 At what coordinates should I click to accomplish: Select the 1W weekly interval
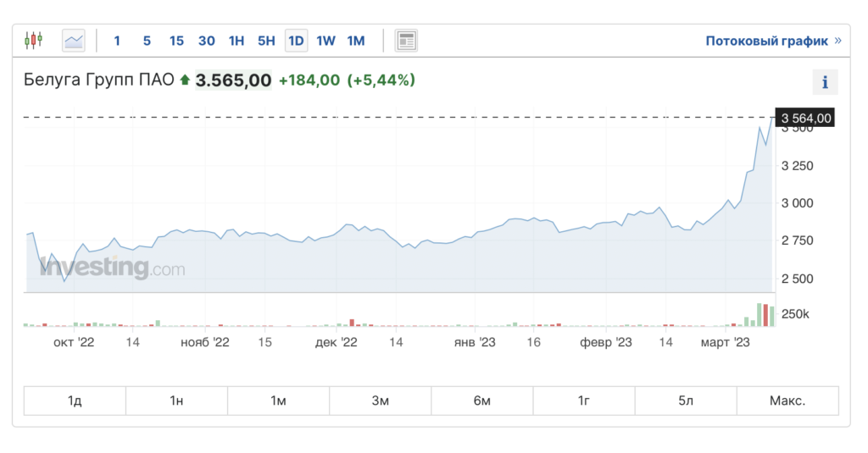(326, 41)
